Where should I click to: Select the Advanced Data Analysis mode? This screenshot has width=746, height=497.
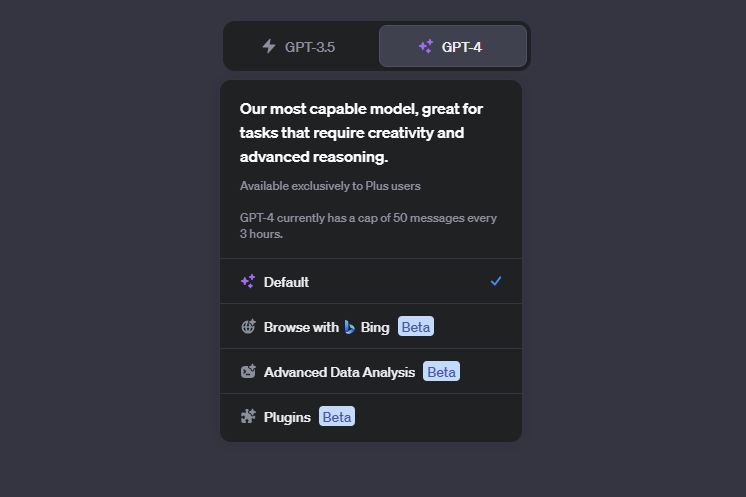(371, 371)
